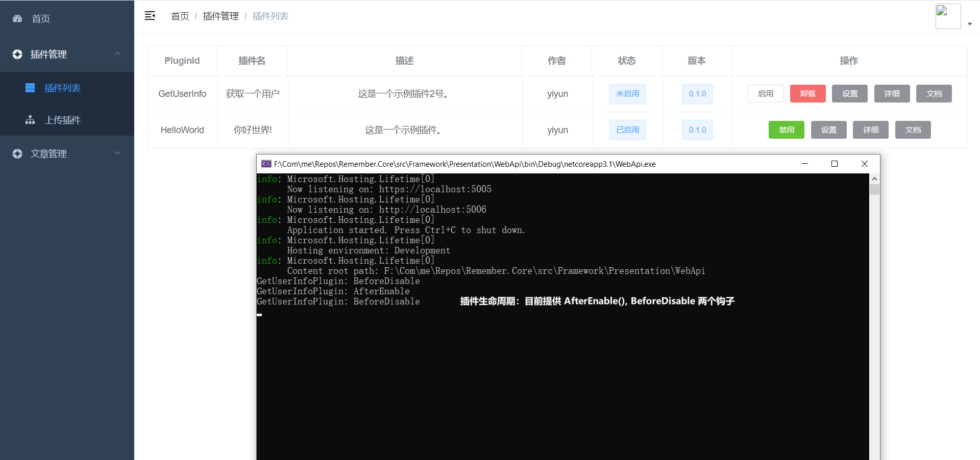Click HelloWorld version tag 0.1.0
Image resolution: width=980 pixels, height=460 pixels.
[x=697, y=130]
